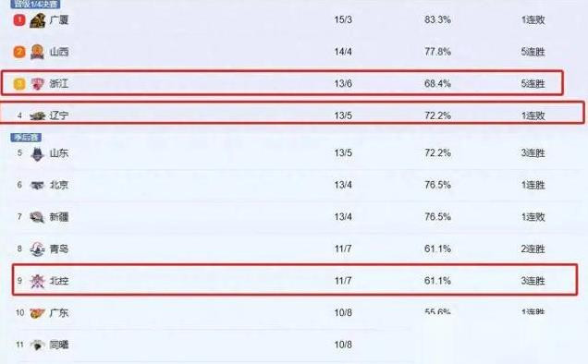Screen dimensions: 588x364
Task: Click the 青岛 team logo icon
Action: pyautogui.click(x=37, y=249)
